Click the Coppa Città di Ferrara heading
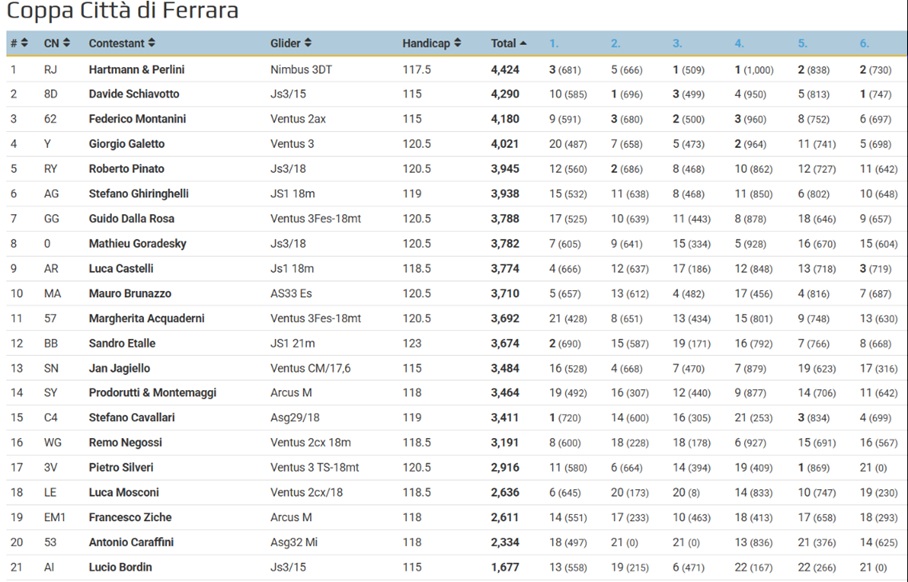The width and height of the screenshot is (908, 582). click(x=122, y=10)
